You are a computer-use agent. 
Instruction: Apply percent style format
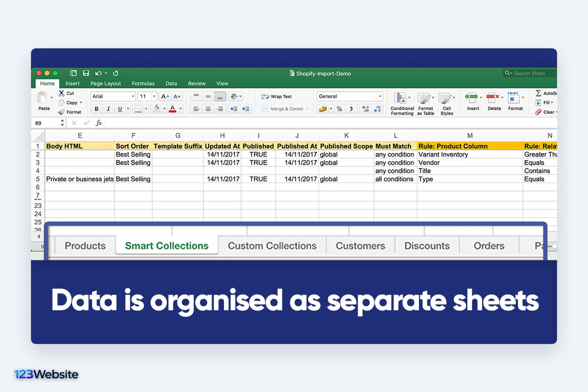[339, 109]
